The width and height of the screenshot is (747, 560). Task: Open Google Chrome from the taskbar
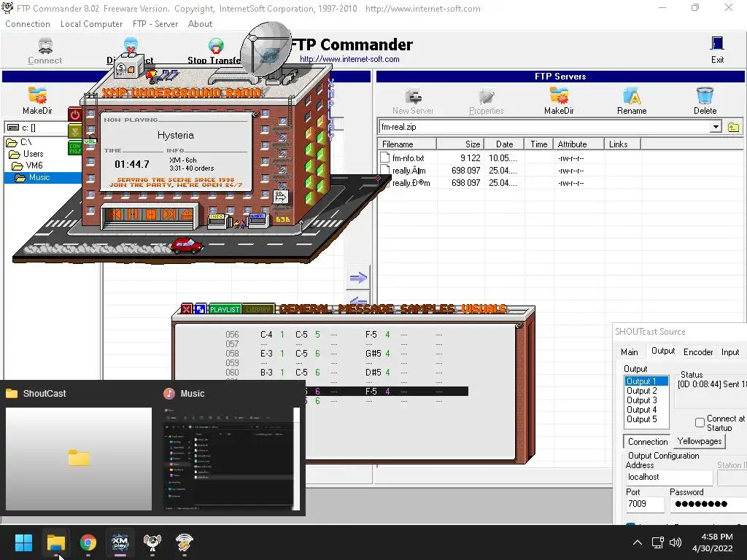(88, 542)
